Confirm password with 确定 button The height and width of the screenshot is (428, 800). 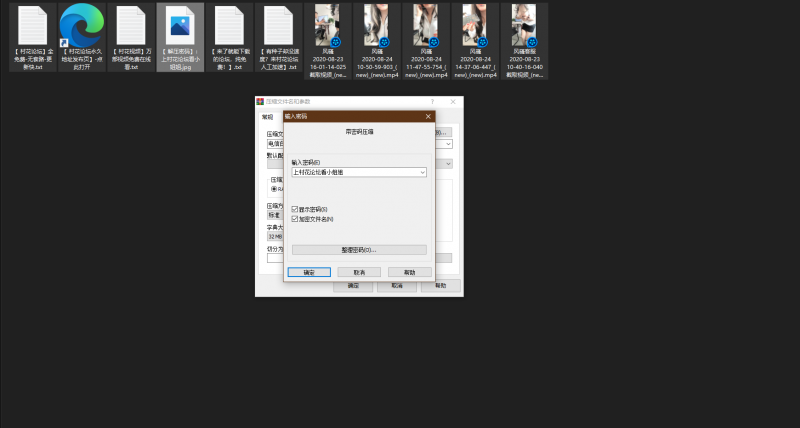309,271
